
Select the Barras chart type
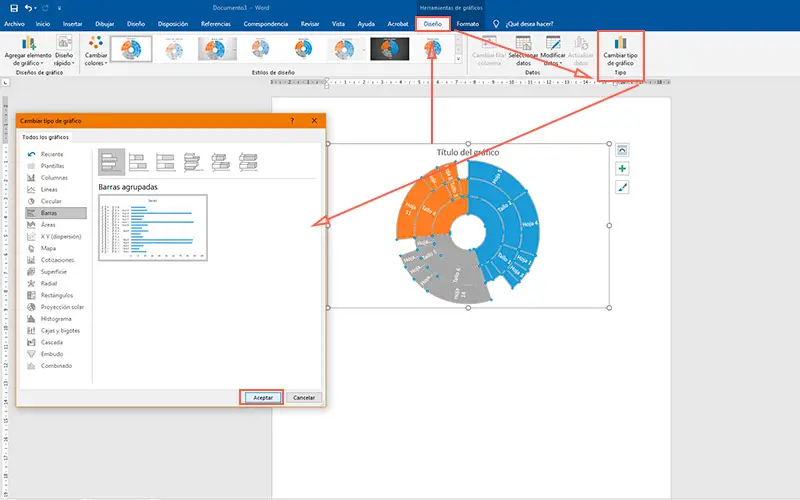56,213
